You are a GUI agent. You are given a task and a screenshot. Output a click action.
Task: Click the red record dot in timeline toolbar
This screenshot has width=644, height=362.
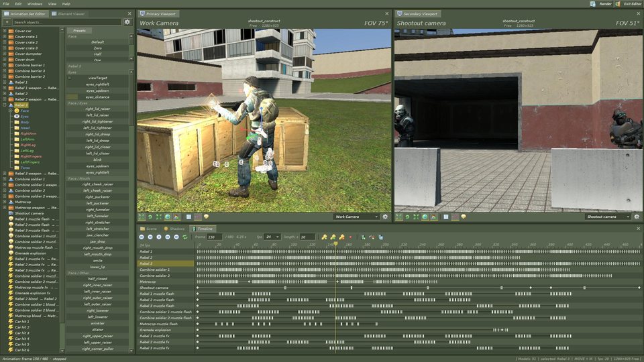click(x=350, y=237)
